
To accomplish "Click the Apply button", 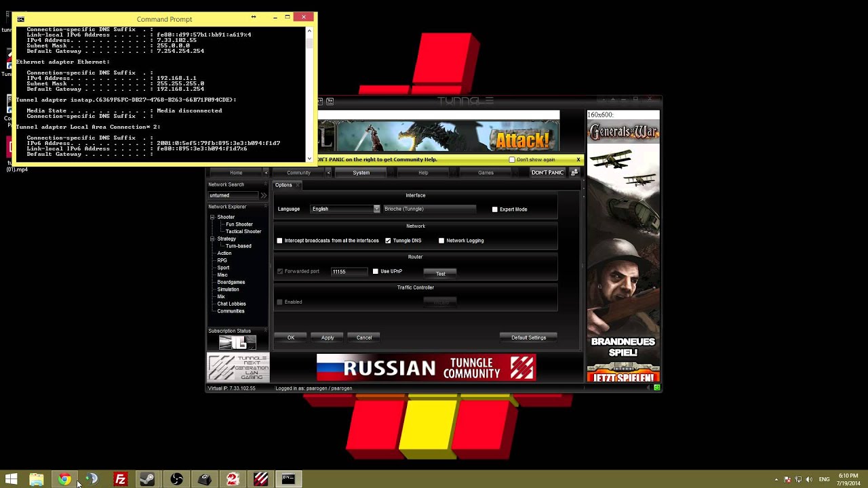I will click(328, 338).
